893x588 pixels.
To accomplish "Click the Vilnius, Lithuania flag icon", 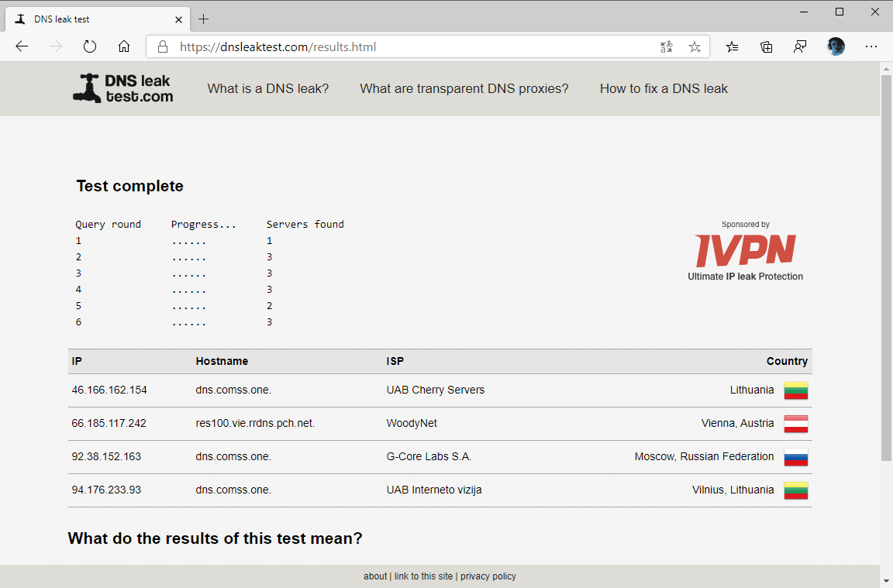I will click(x=795, y=490).
